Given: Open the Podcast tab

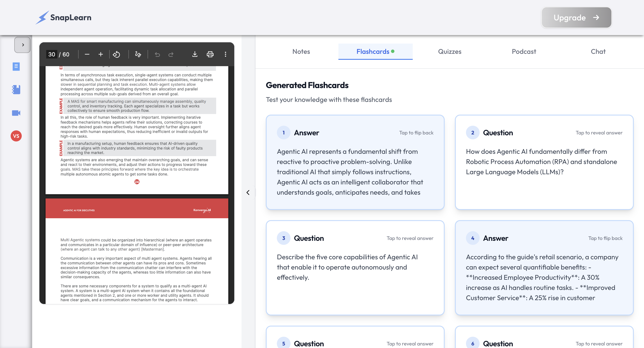Looking at the screenshot, I should [x=524, y=52].
